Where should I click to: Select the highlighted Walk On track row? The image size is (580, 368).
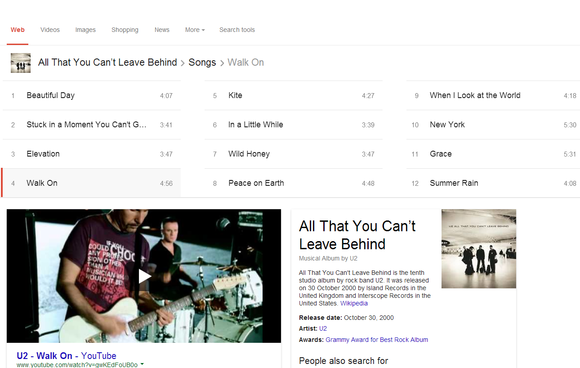tap(92, 183)
